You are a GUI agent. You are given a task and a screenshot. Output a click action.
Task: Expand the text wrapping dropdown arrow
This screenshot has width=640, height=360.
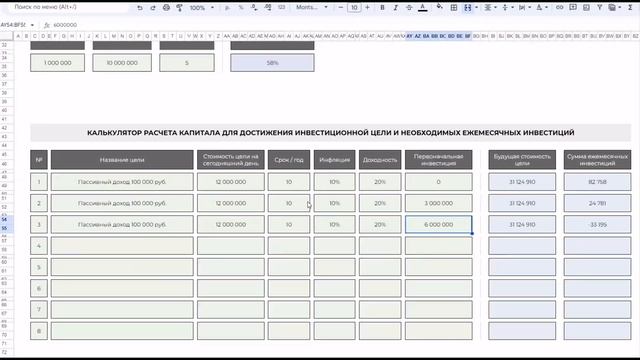530,8
